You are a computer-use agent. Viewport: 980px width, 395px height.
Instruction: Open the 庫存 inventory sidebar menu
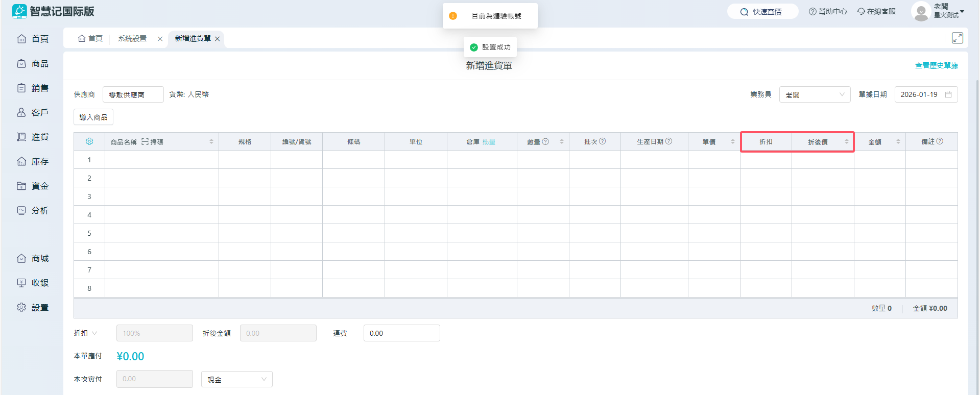[x=33, y=161]
